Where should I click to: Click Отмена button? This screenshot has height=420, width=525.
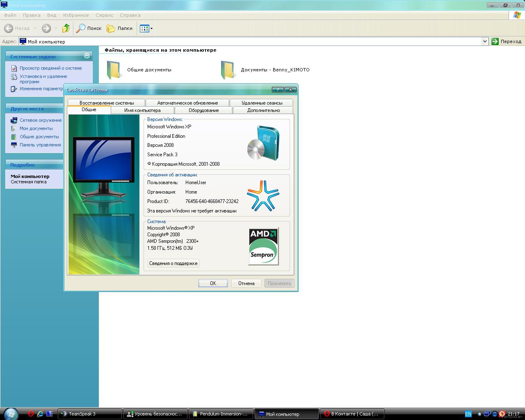[247, 283]
